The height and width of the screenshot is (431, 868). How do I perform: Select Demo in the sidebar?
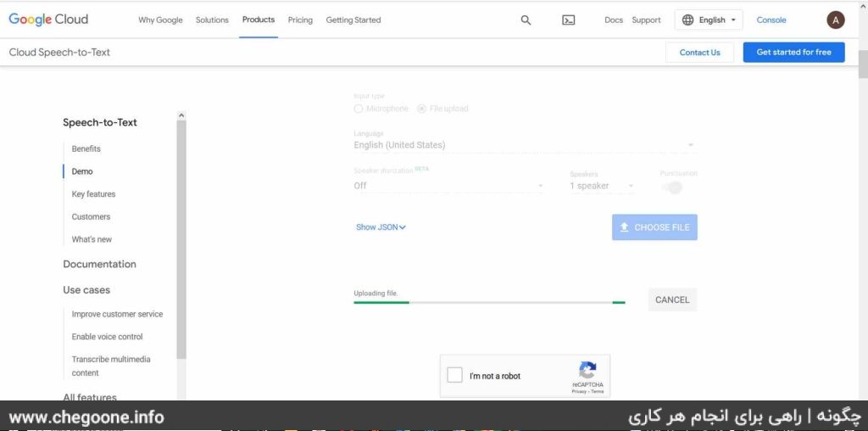coord(82,171)
